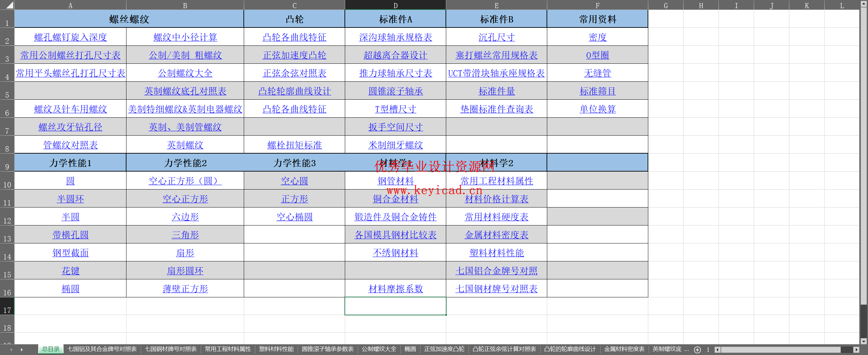868x355 pixels.
Task: Open the all-sheets list icon
Action: click(708, 349)
